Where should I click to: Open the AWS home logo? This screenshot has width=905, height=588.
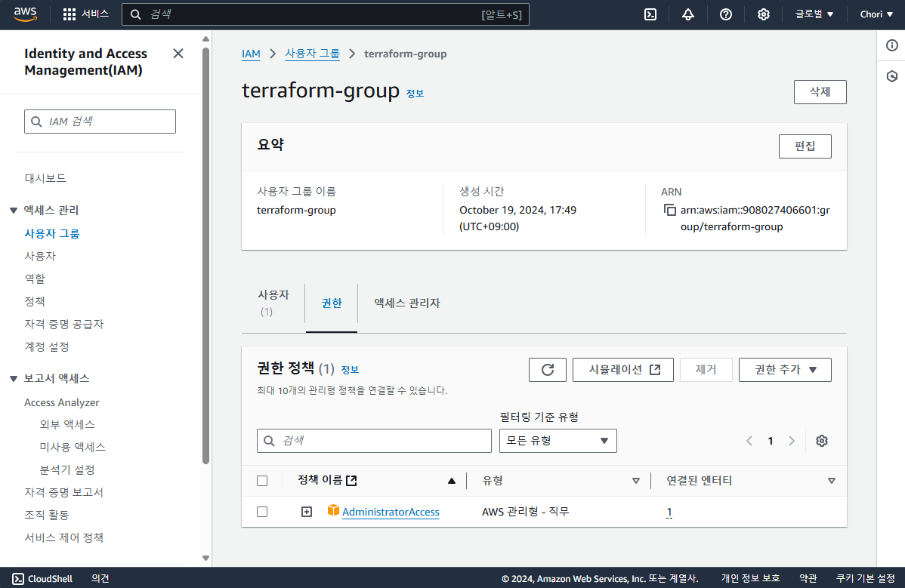pos(25,14)
